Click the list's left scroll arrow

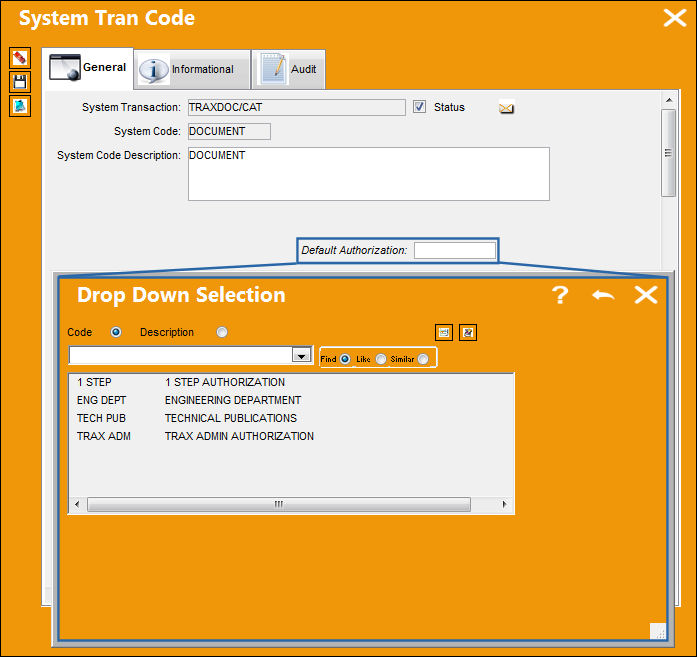coord(77,504)
